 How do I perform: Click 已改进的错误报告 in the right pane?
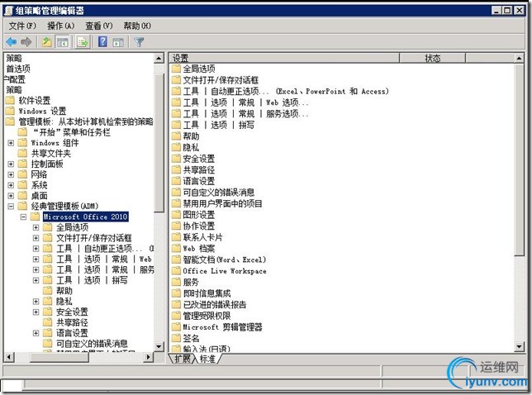coord(215,304)
